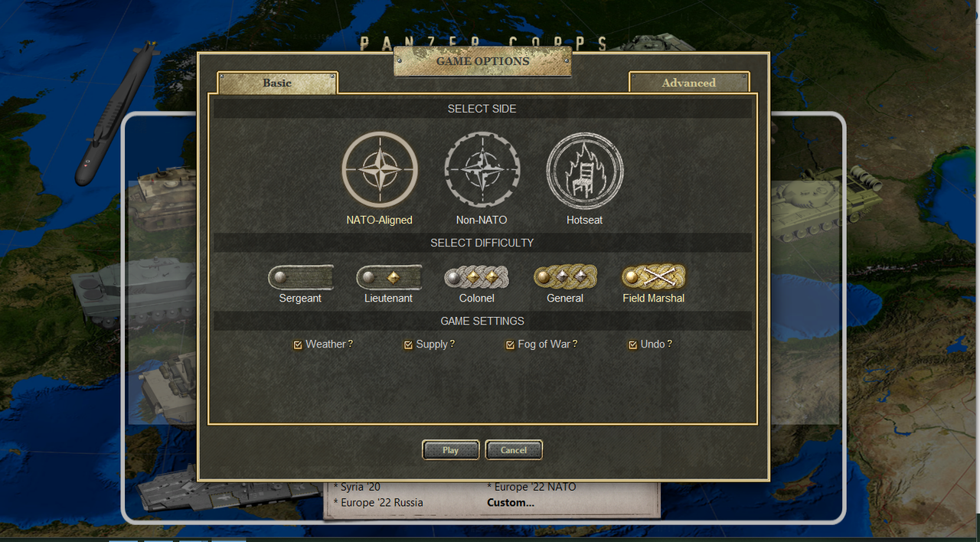980x542 pixels.
Task: Start the game with the Play button
Action: click(x=451, y=450)
